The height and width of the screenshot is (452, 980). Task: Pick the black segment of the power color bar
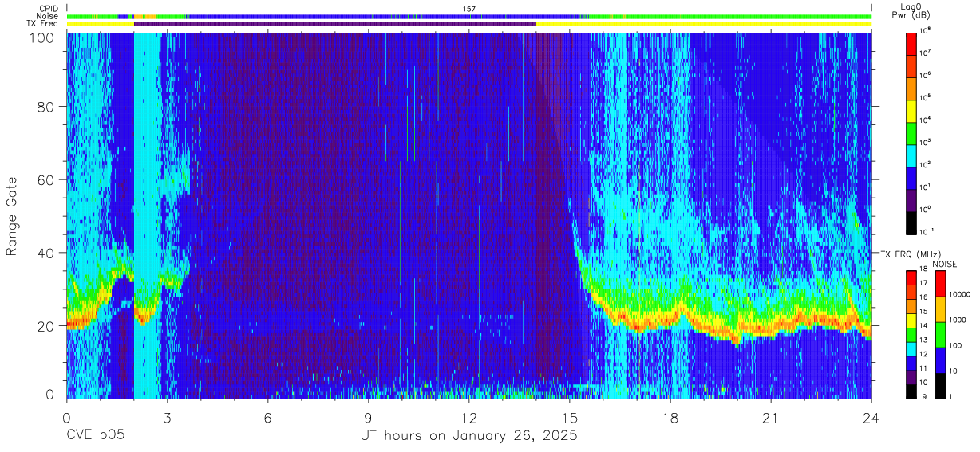tap(911, 222)
